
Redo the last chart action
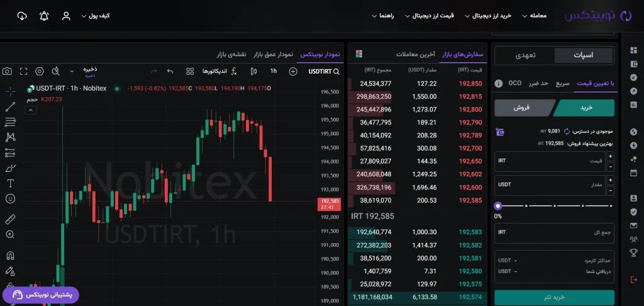tap(154, 71)
